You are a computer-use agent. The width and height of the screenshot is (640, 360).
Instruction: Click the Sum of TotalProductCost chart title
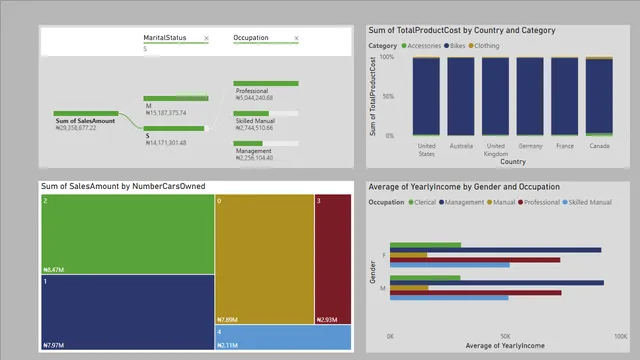point(462,30)
